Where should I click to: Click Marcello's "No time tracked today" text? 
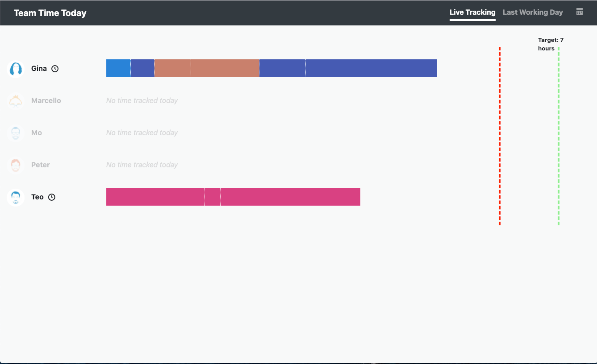point(142,101)
